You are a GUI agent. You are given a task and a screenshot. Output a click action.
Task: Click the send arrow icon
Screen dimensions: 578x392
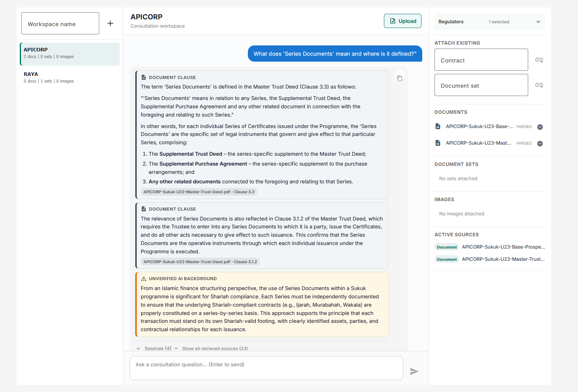coord(414,371)
